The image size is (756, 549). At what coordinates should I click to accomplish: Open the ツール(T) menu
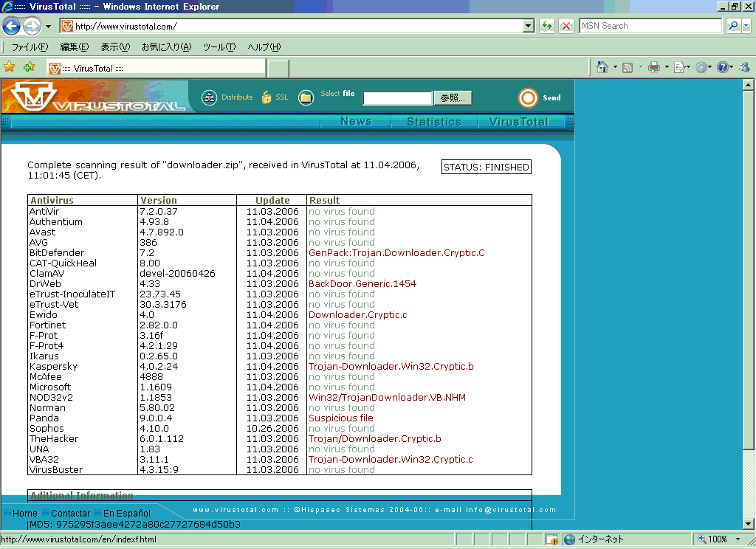pyautogui.click(x=219, y=47)
